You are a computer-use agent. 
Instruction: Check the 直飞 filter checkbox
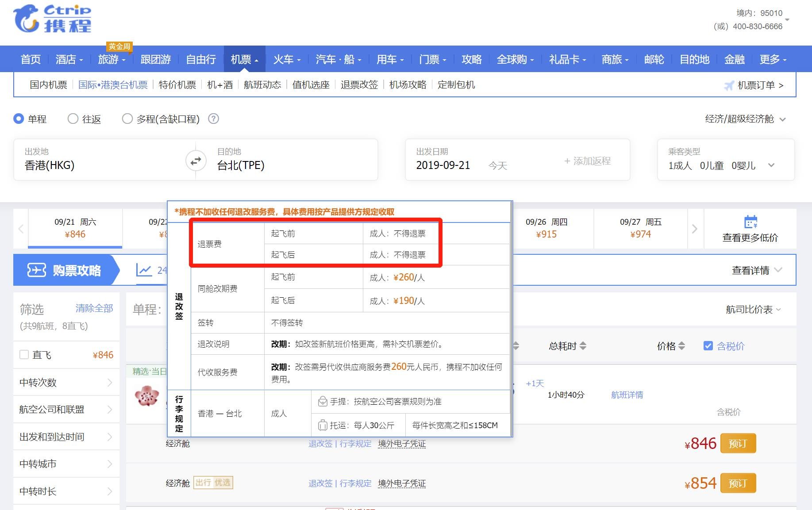(24, 355)
